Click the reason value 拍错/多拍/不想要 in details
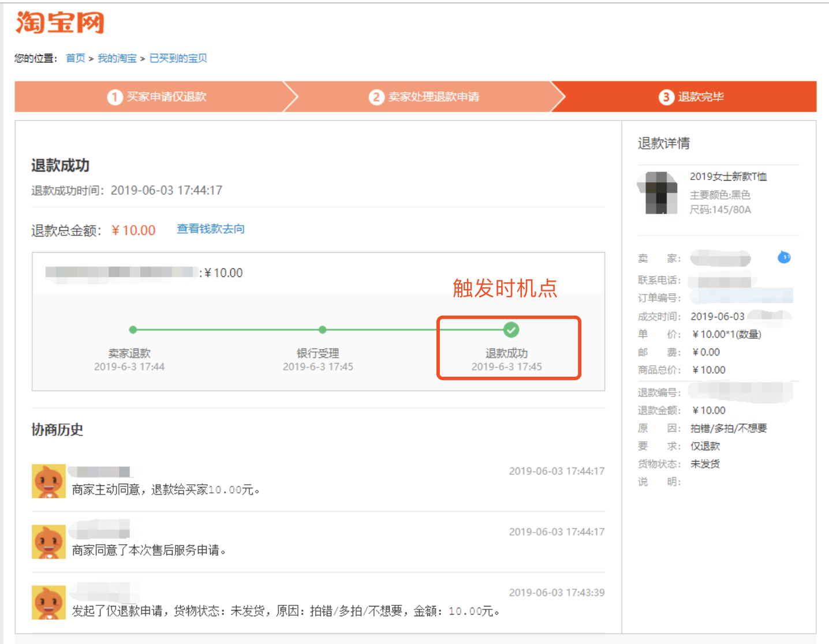829x644 pixels. click(729, 428)
